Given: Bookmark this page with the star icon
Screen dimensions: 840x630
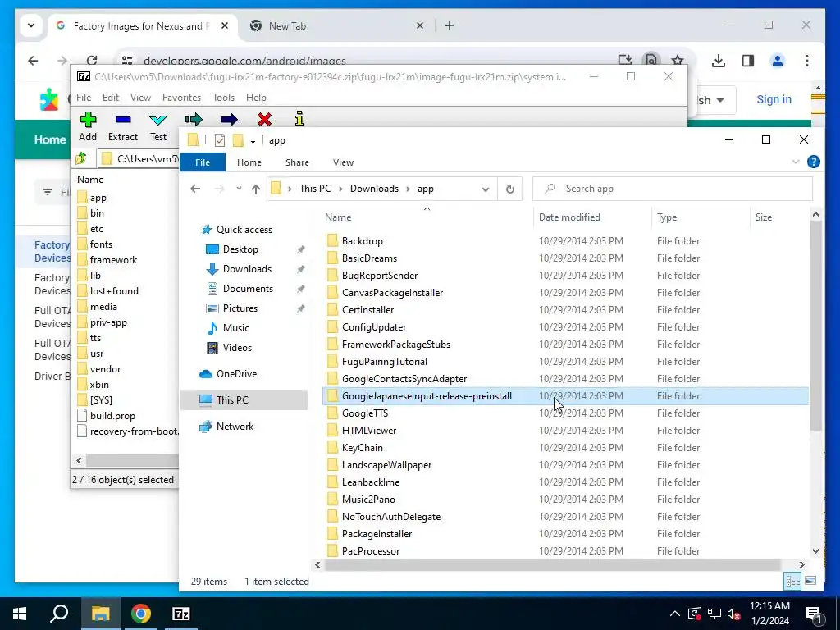Looking at the screenshot, I should [677, 61].
